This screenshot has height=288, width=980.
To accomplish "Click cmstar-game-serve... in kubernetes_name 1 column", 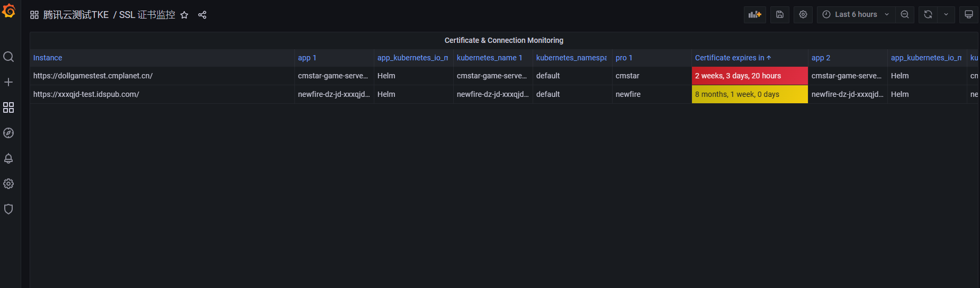I will click(x=493, y=76).
